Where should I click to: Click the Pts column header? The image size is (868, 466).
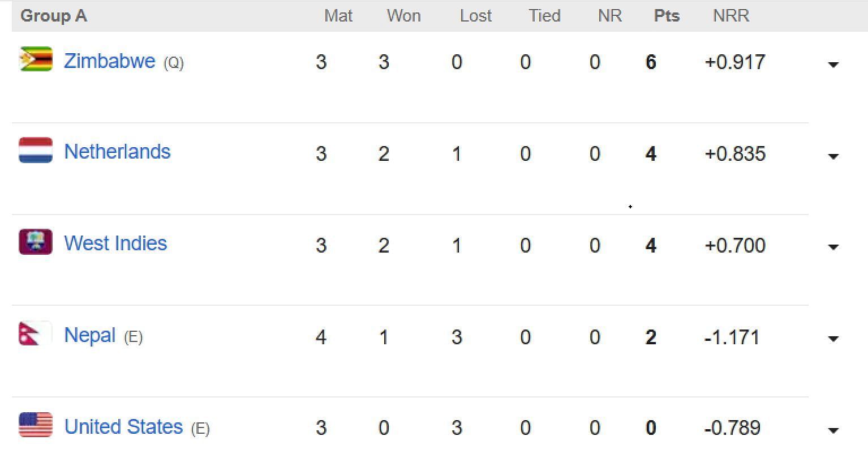tap(667, 16)
